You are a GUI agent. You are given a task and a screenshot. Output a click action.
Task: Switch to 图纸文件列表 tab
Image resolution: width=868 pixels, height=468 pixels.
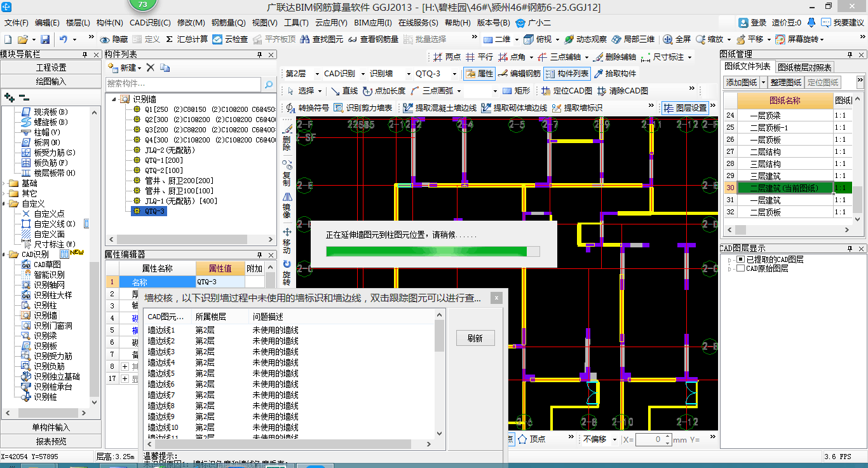tap(747, 66)
